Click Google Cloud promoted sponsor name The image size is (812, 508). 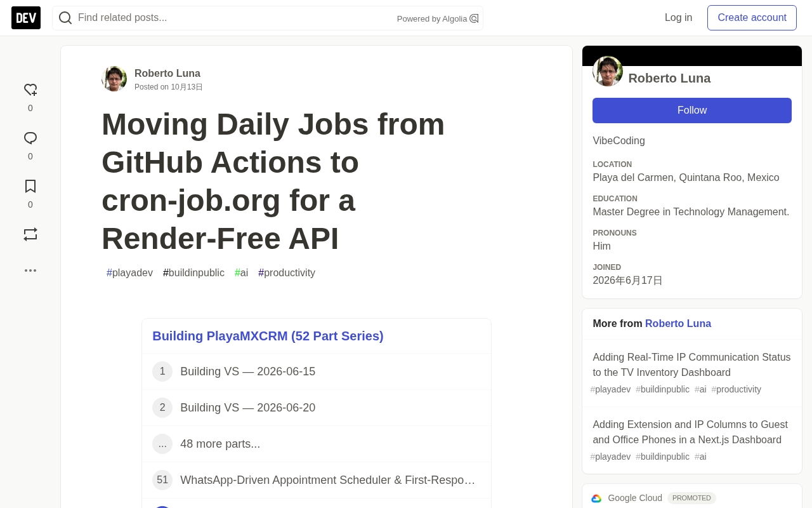pyautogui.click(x=635, y=498)
